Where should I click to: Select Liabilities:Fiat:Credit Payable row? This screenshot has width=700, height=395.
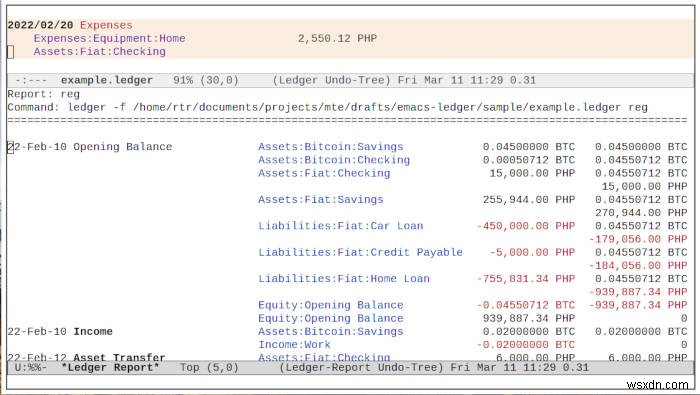[x=360, y=252]
